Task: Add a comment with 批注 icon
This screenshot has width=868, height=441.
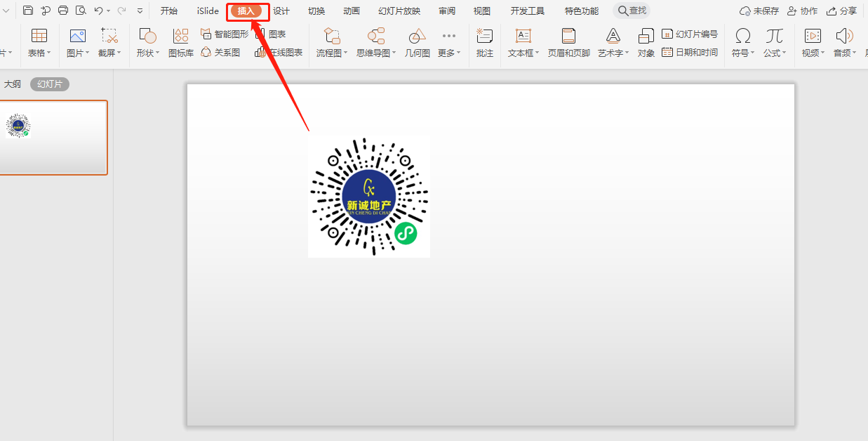Action: [485, 36]
